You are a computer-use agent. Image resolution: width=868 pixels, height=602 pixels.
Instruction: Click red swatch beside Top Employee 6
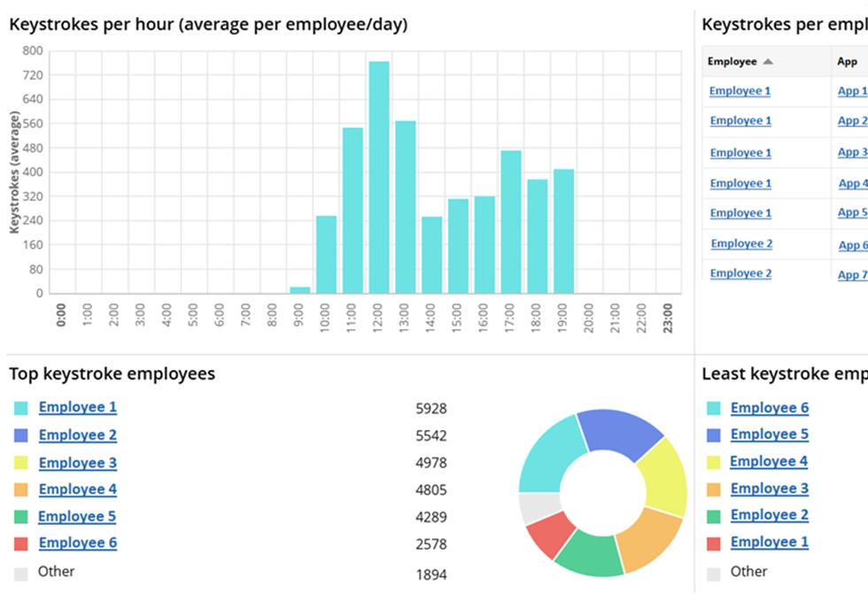[21, 544]
